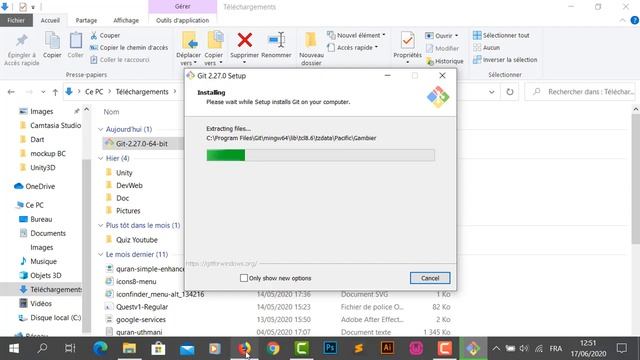
Task: Collapse Plus tôt dans le mois group
Action: [x=100, y=225]
